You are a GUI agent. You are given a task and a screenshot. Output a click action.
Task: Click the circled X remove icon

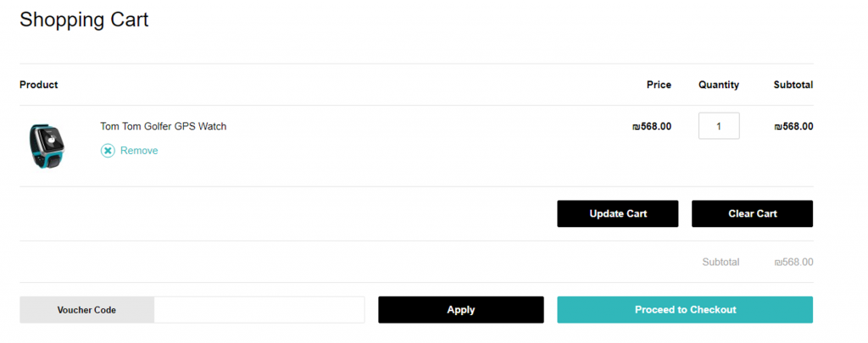pos(108,151)
